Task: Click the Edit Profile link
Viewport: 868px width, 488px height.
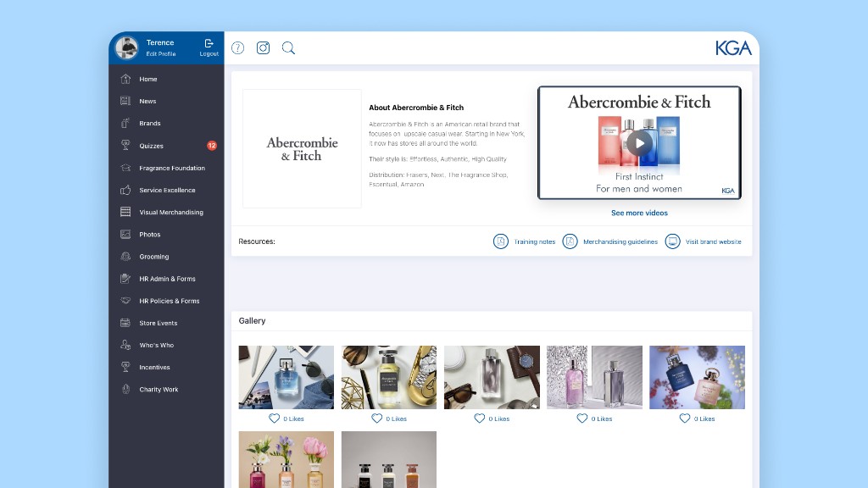Action: click(x=160, y=53)
